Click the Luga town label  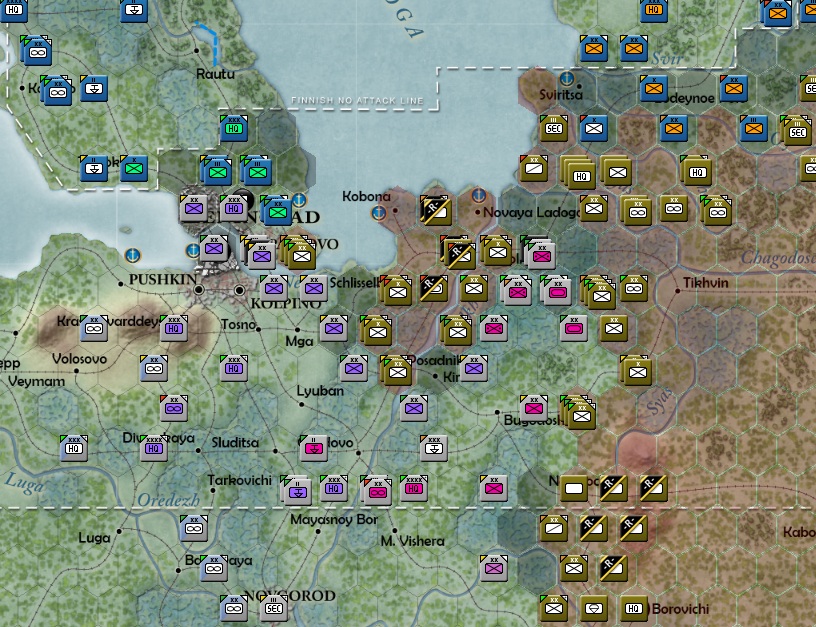pyautogui.click(x=94, y=538)
